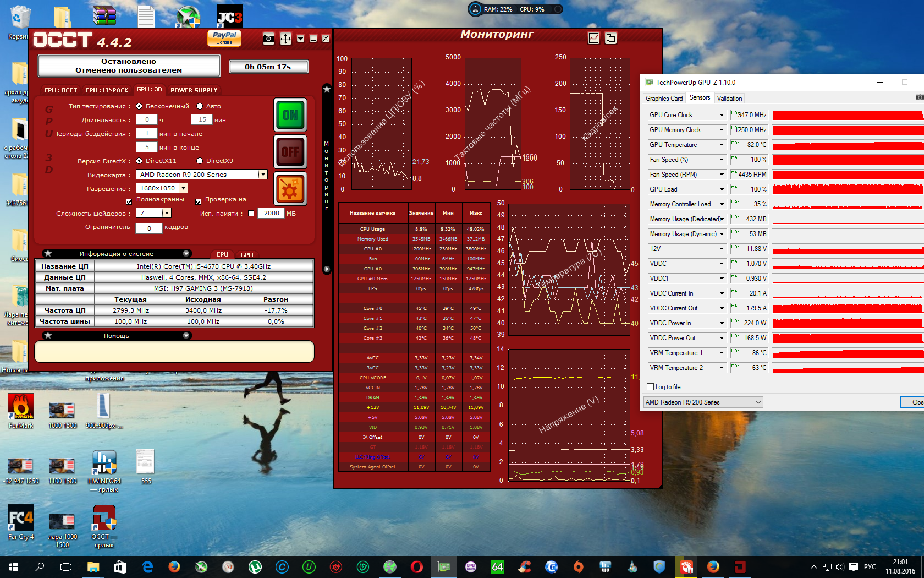Open Opera browser from the taskbar
The image size is (924, 578).
[416, 566]
